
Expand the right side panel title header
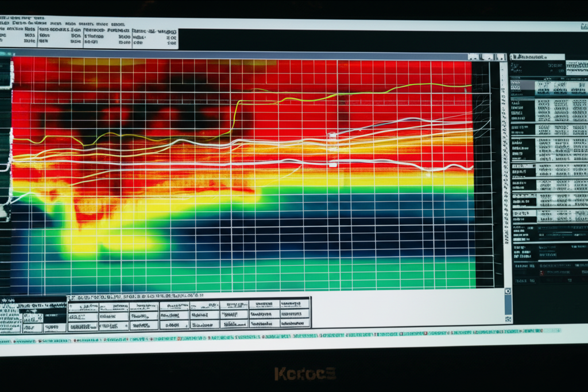[537, 57]
